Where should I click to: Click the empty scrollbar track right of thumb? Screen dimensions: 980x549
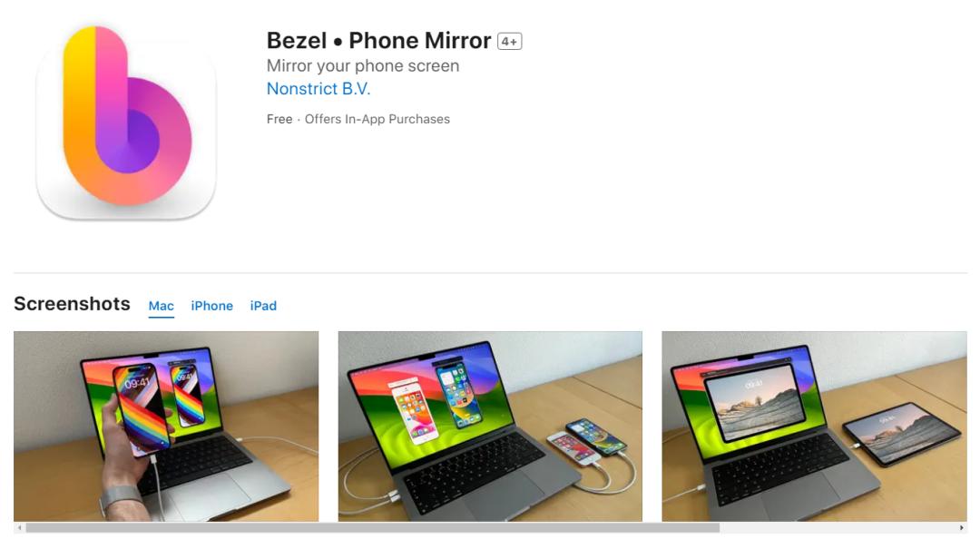[x=838, y=528]
